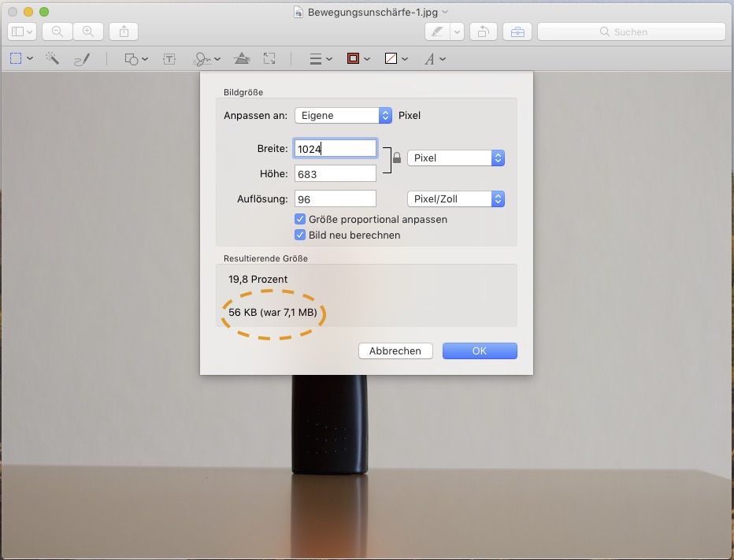Uncheck Größe proportional anpassen
This screenshot has width=734, height=560.
click(x=300, y=219)
